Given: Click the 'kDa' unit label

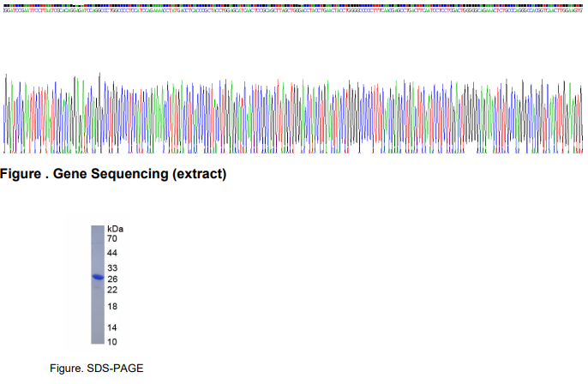Looking at the screenshot, I should tap(115, 229).
